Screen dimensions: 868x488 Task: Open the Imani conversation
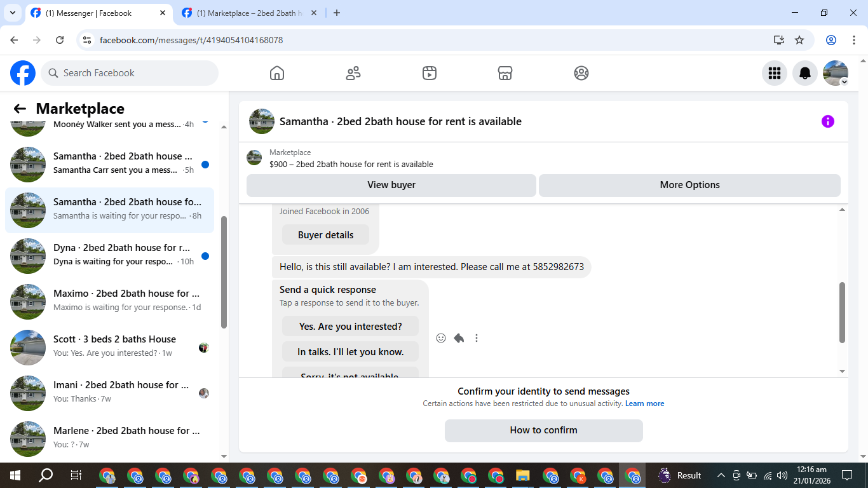point(109,393)
